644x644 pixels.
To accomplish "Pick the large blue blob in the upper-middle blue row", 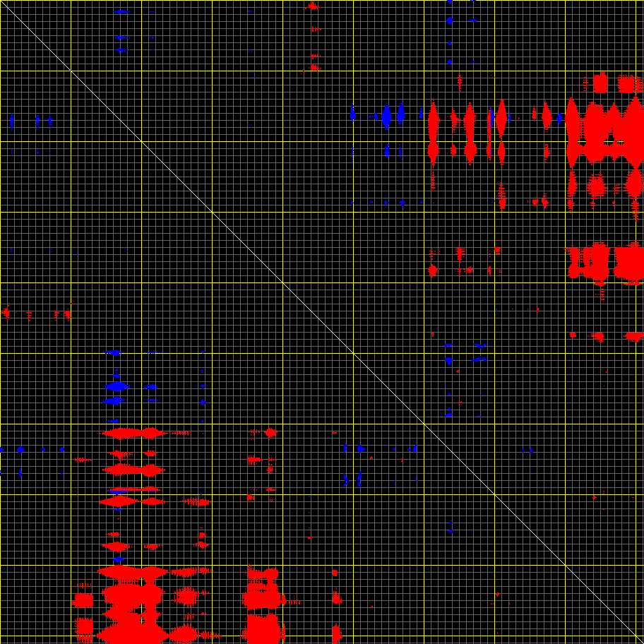I will 386,115.
